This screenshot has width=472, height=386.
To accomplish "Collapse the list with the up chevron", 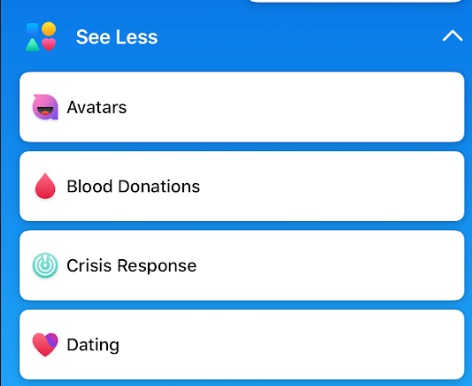I will pos(452,36).
